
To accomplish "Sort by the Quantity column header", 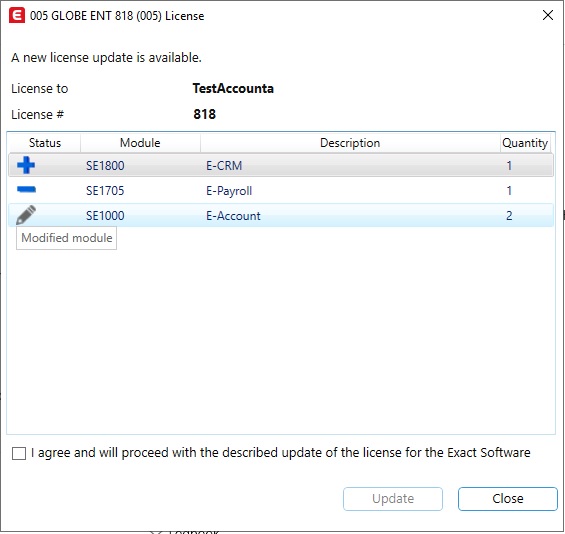I will pyautogui.click(x=525, y=143).
